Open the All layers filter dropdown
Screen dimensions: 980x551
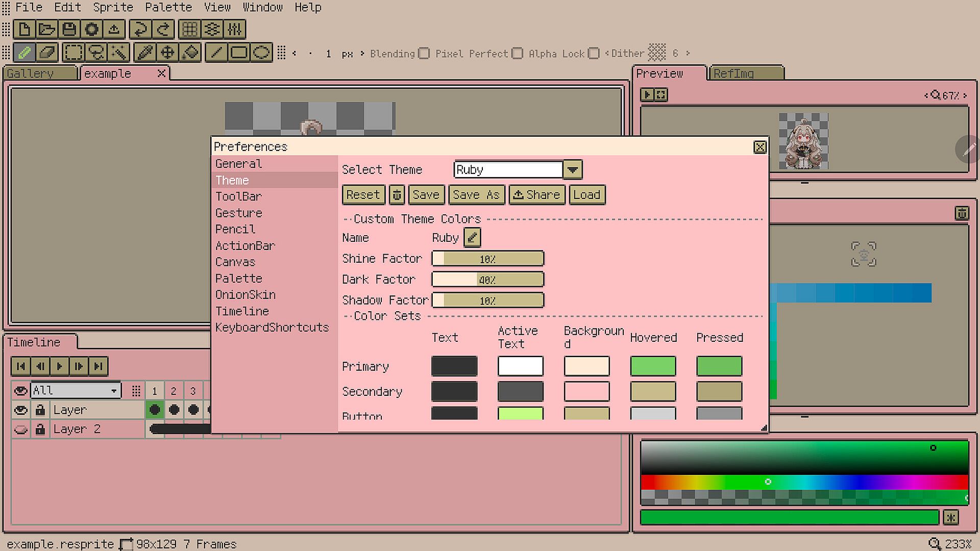click(x=114, y=391)
